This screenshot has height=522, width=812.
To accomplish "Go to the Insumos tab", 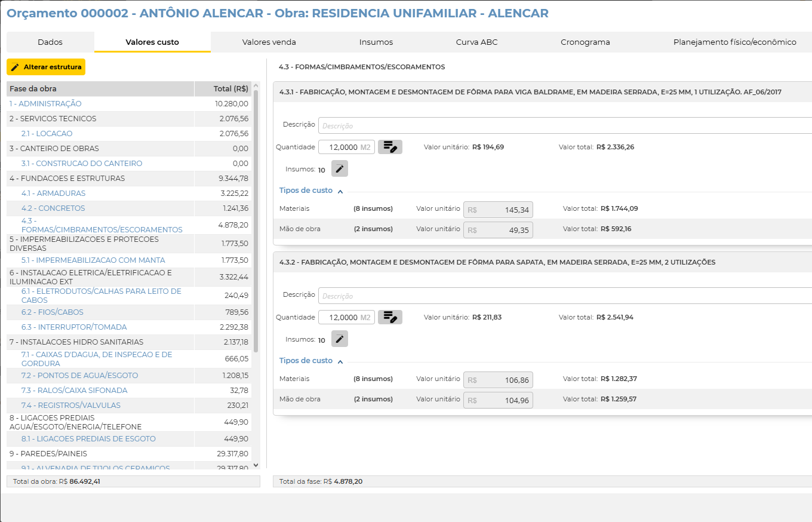I will coord(376,42).
